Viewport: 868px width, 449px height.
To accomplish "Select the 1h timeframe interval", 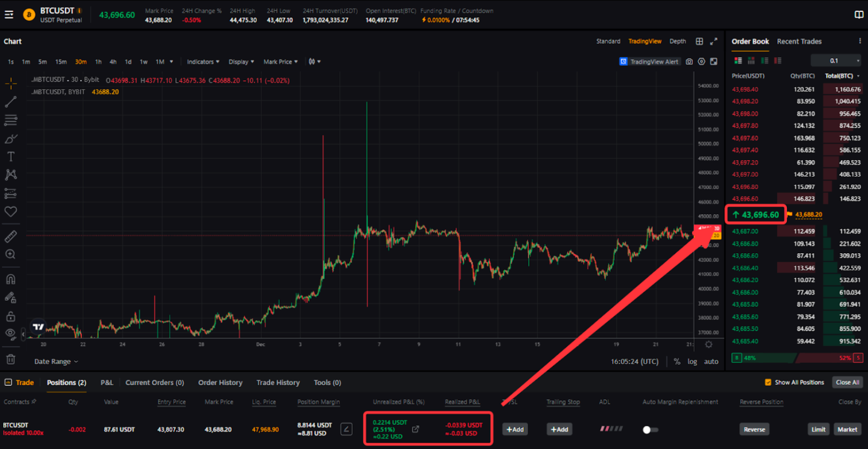I will pyautogui.click(x=98, y=62).
